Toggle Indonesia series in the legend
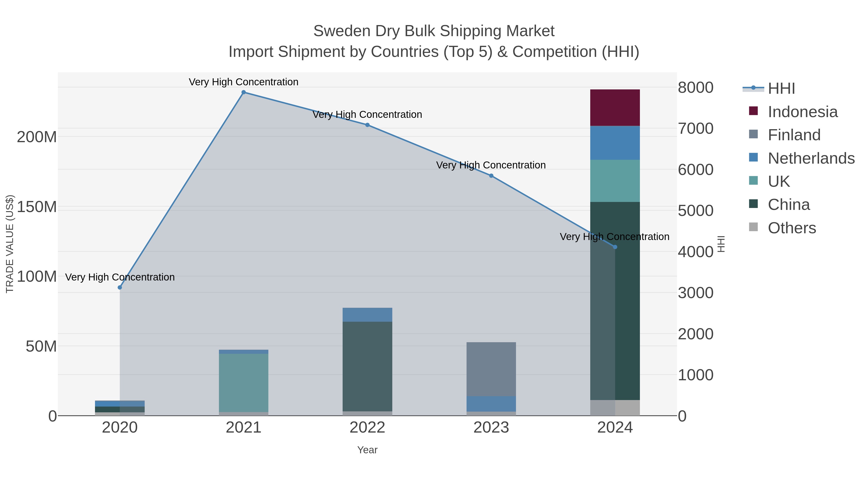Image resolution: width=868 pixels, height=488 pixels. click(793, 112)
